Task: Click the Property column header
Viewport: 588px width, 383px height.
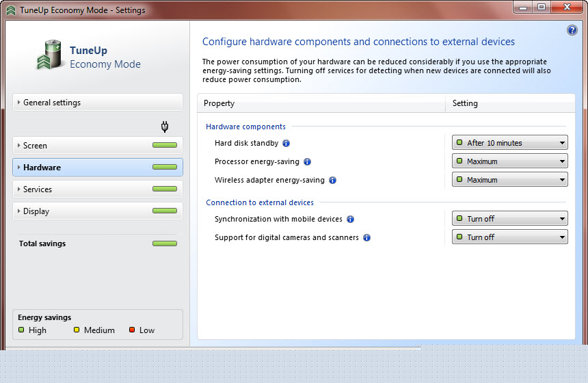Action: (321, 103)
